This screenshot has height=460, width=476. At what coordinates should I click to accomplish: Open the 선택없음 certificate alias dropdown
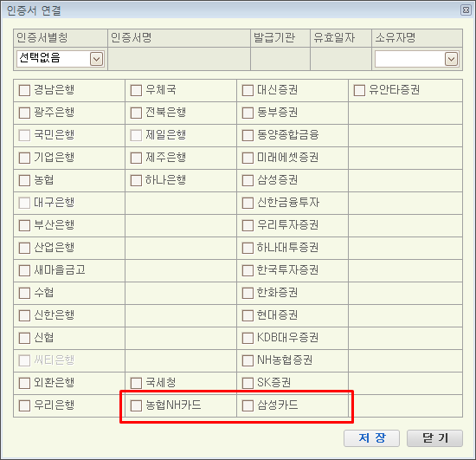[97, 59]
